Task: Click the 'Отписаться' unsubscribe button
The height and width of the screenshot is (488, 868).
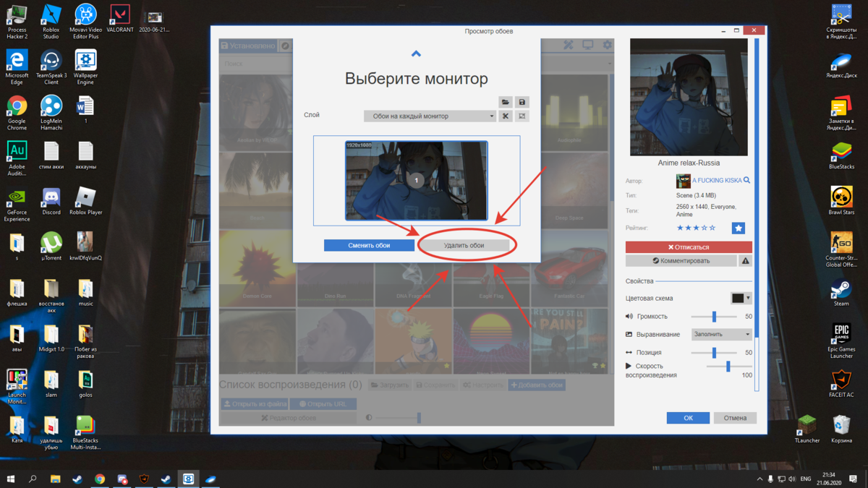Action: (689, 247)
